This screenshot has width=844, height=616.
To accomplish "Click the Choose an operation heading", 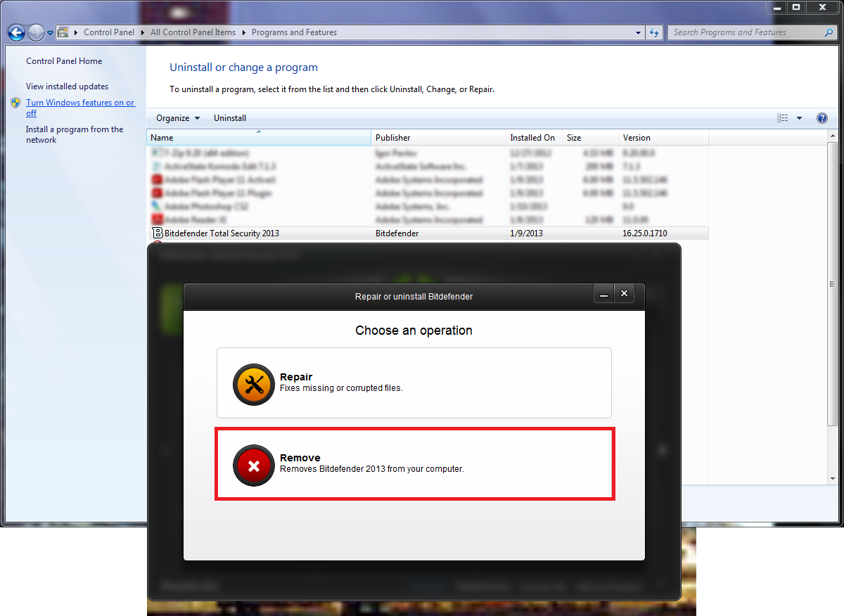I will [x=414, y=331].
